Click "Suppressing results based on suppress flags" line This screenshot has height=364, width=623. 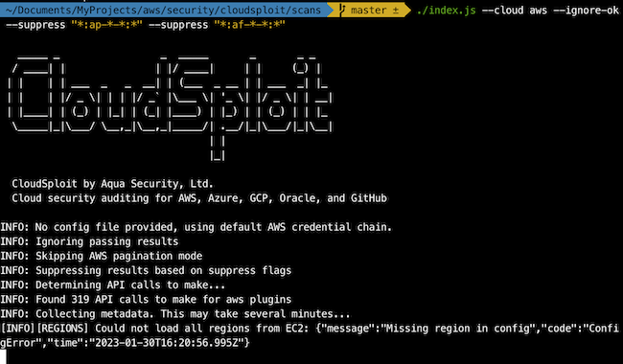click(x=146, y=270)
